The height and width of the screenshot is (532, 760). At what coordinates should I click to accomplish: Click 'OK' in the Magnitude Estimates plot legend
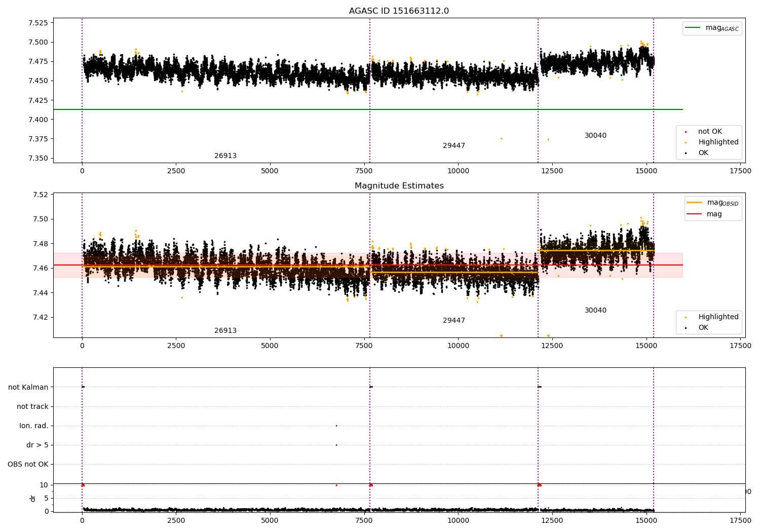(x=703, y=328)
